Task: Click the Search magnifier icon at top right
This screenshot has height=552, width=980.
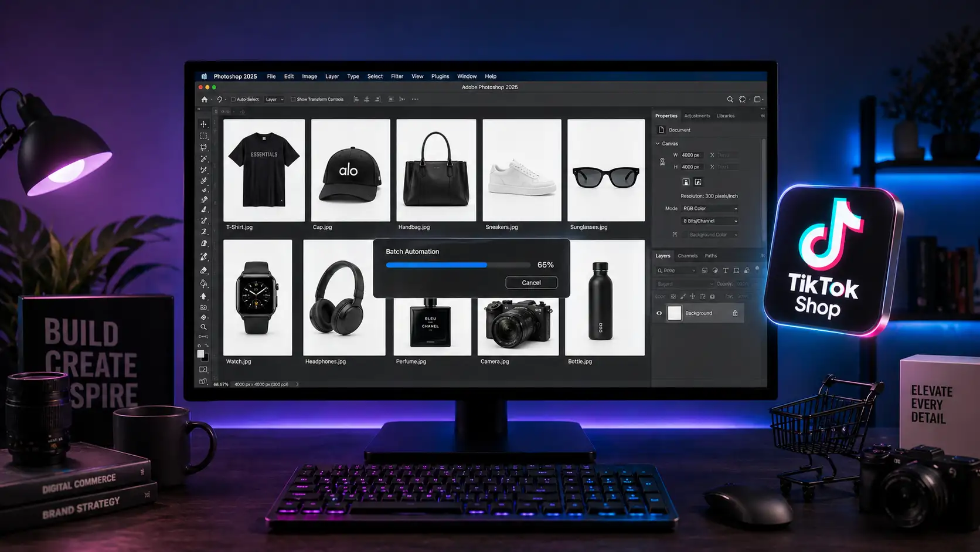Action: click(x=730, y=99)
